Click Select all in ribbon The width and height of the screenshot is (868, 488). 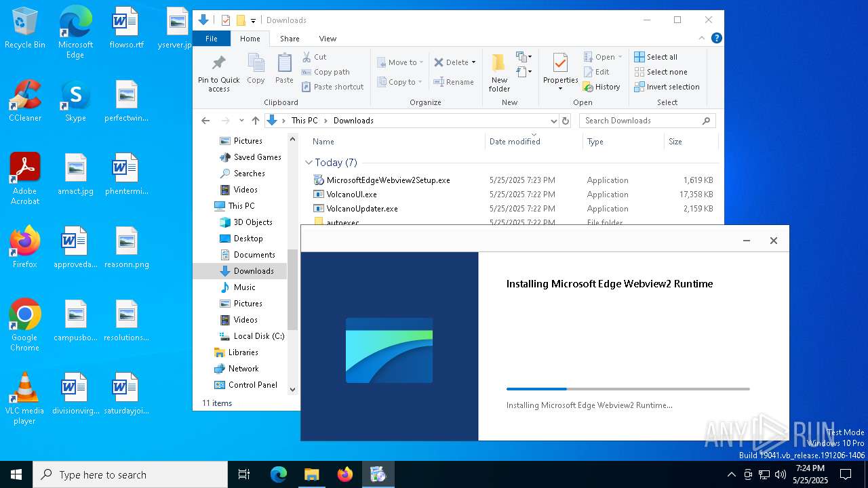[656, 57]
